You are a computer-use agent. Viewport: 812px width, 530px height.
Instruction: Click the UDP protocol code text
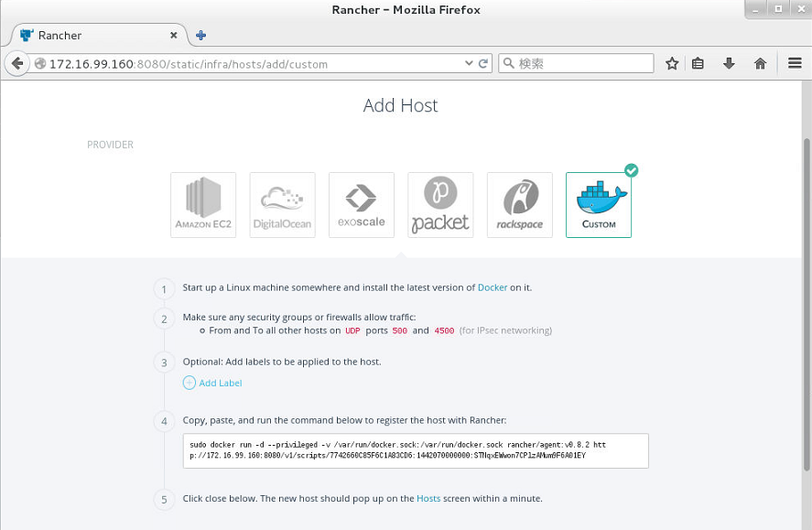[352, 330]
